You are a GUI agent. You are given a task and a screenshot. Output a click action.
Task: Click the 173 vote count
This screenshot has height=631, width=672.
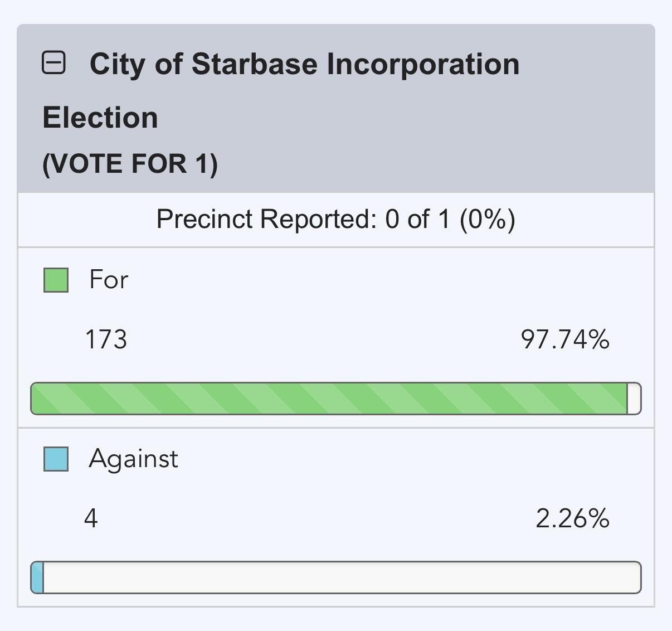(106, 339)
